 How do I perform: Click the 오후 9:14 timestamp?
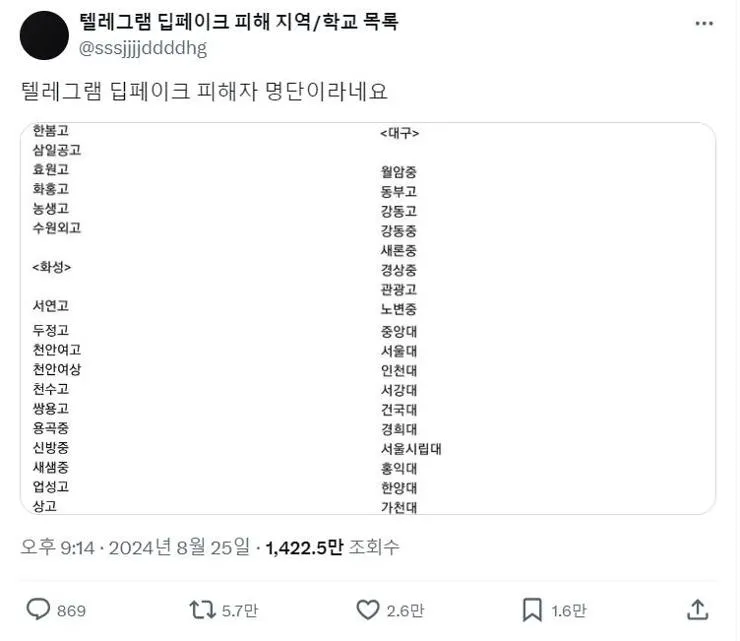(x=58, y=547)
